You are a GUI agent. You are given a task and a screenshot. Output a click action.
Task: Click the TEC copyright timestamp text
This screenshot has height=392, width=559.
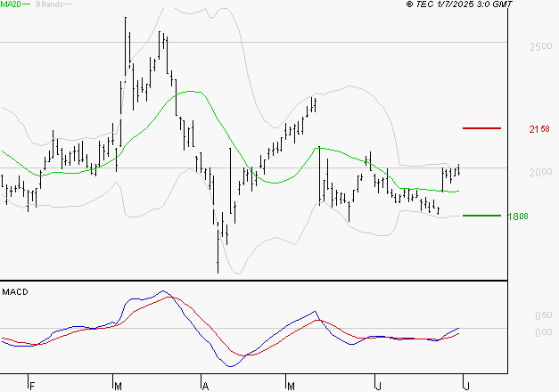tap(459, 4)
